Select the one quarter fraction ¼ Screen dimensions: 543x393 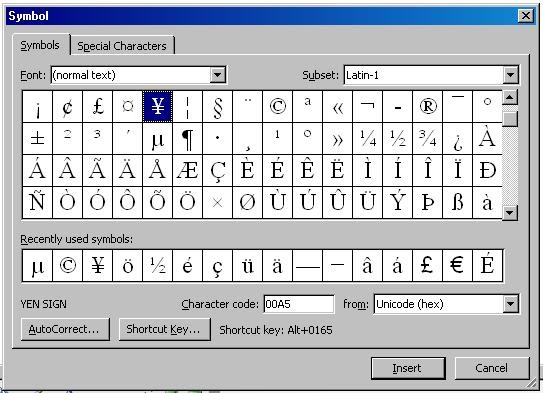[x=368, y=139]
